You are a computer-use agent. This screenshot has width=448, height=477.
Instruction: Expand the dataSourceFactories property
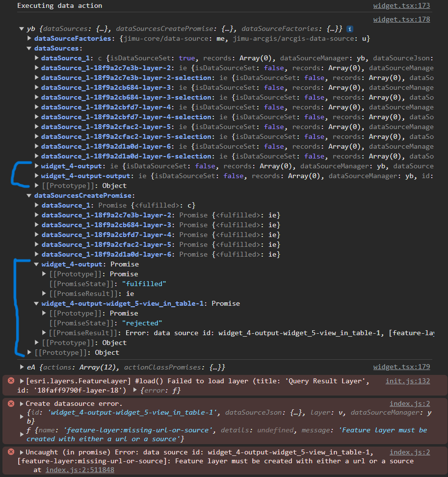[x=29, y=39]
